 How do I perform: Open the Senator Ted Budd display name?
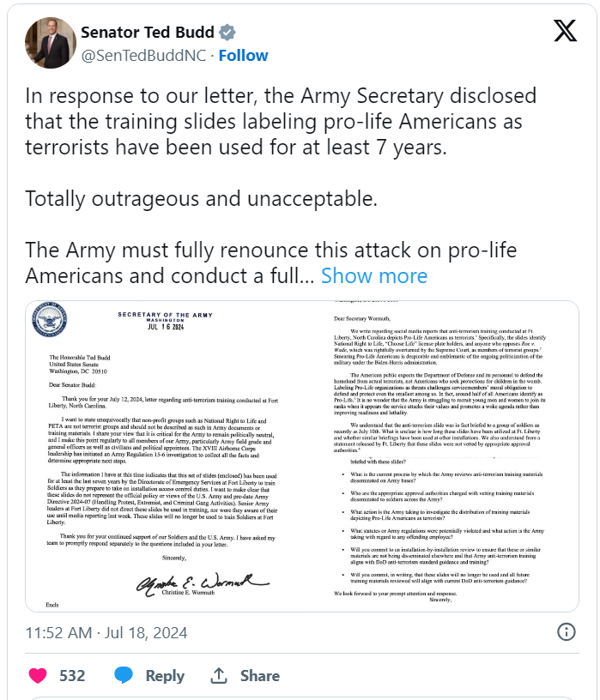coord(147,33)
